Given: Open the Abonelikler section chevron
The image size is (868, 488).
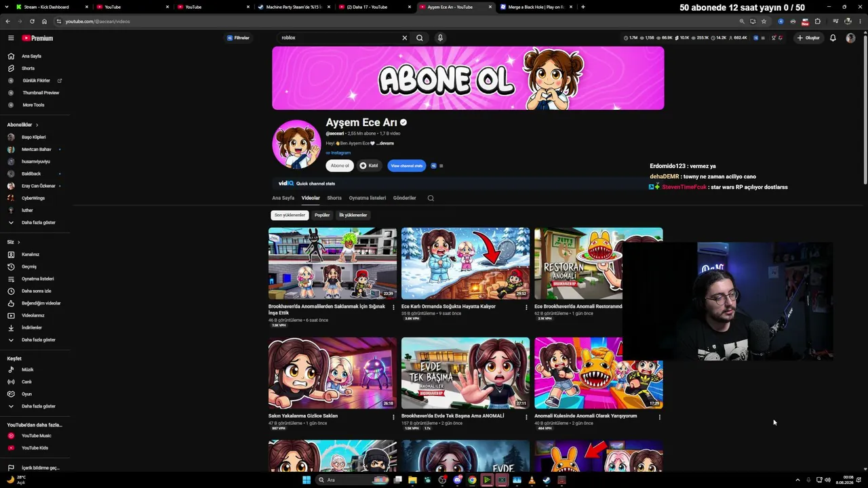Looking at the screenshot, I should click(37, 125).
